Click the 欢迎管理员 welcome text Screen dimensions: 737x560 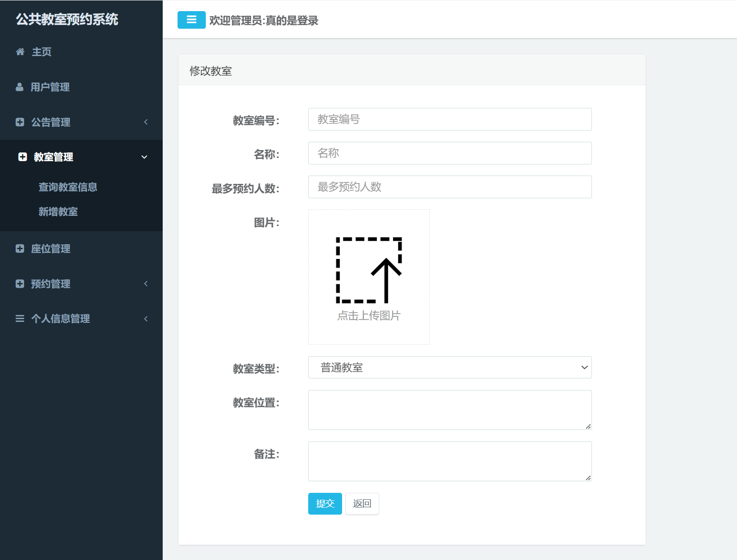point(264,21)
